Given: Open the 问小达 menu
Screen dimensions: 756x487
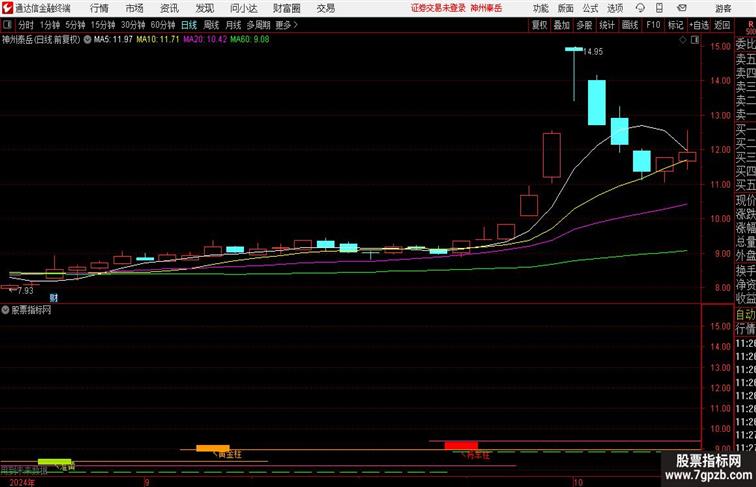Looking at the screenshot, I should 243,8.
